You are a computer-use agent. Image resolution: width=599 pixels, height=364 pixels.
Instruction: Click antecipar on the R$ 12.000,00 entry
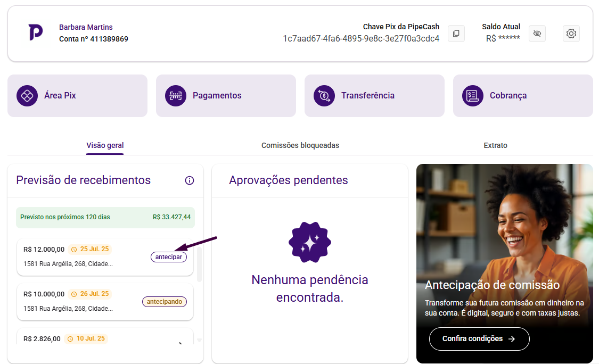(x=169, y=257)
